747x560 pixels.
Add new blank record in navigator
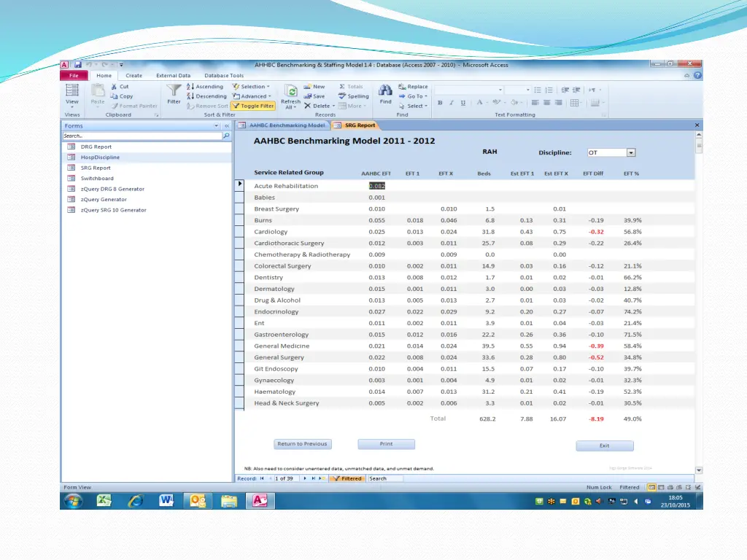322,478
